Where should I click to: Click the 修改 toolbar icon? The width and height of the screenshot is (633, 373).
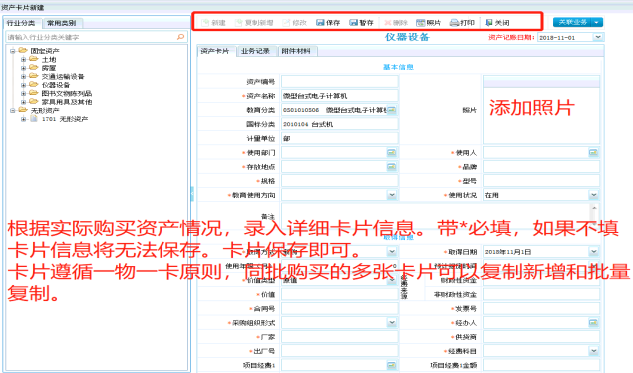click(286, 23)
